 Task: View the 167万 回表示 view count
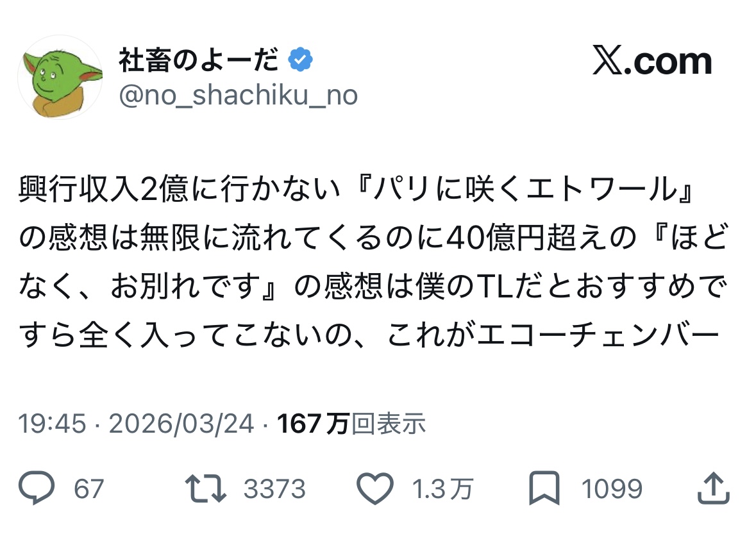(351, 424)
